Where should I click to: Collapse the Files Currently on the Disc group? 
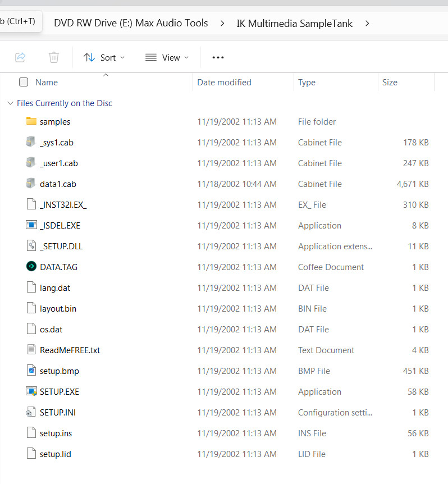11,103
